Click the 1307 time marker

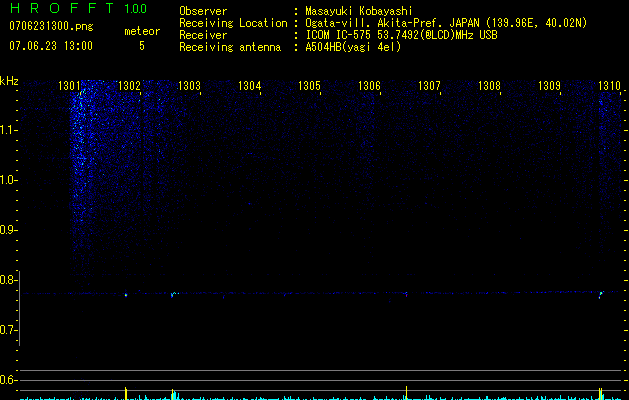[x=429, y=86]
